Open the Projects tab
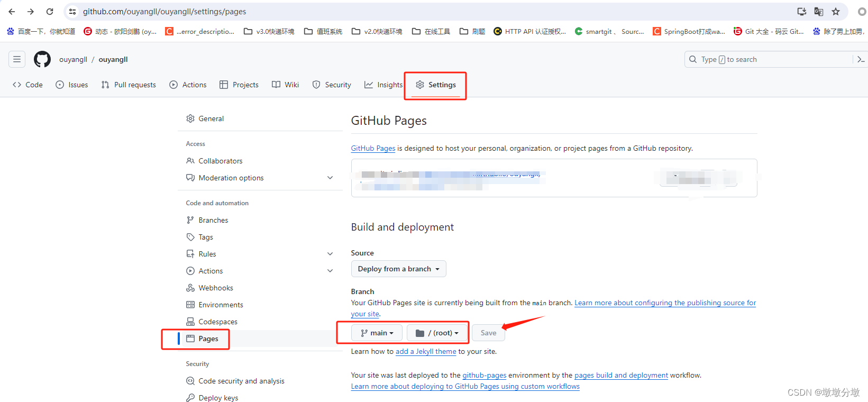Screen dimensions: 868x402 pos(239,85)
